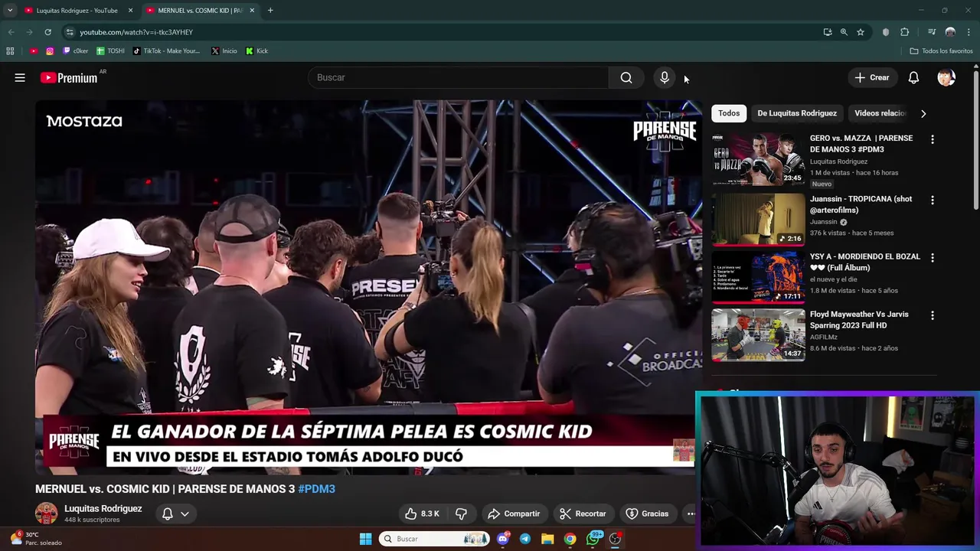Open the browser zoom magnifier icon

point(844,32)
